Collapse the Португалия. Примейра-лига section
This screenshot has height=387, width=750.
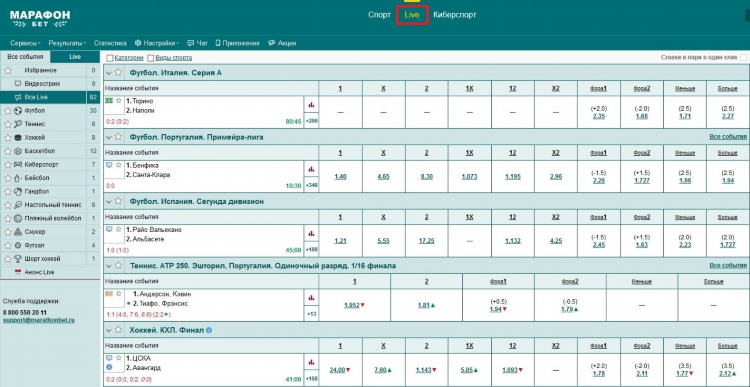click(x=109, y=137)
